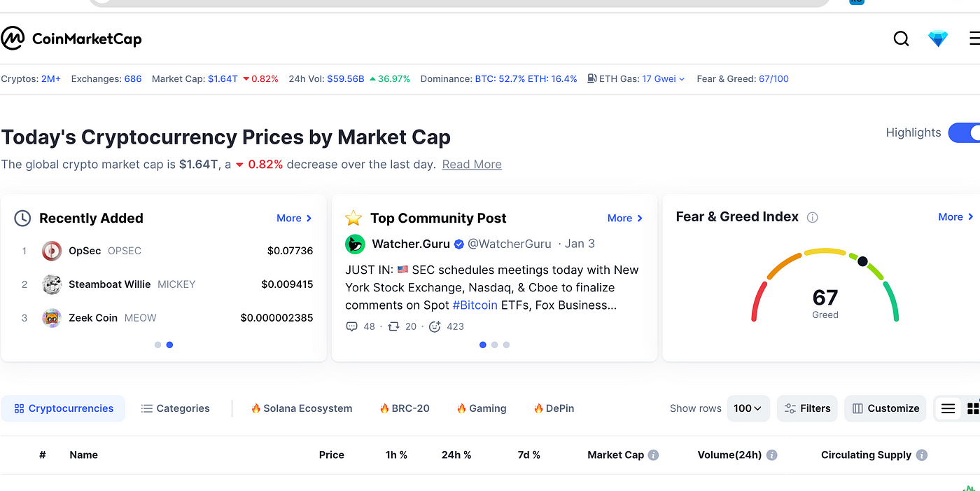Screen dimensions: 980x491
Task: Follow the Read More link
Action: click(472, 165)
